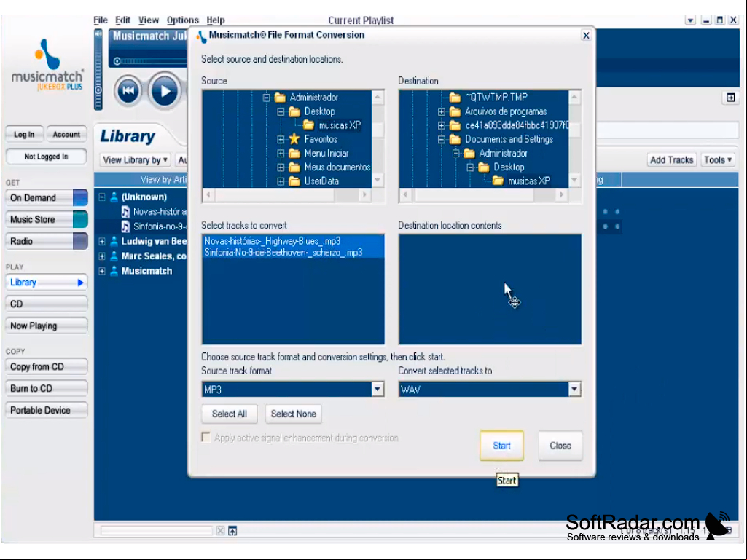Click the Start conversion button
747x560 pixels.
pyautogui.click(x=501, y=446)
